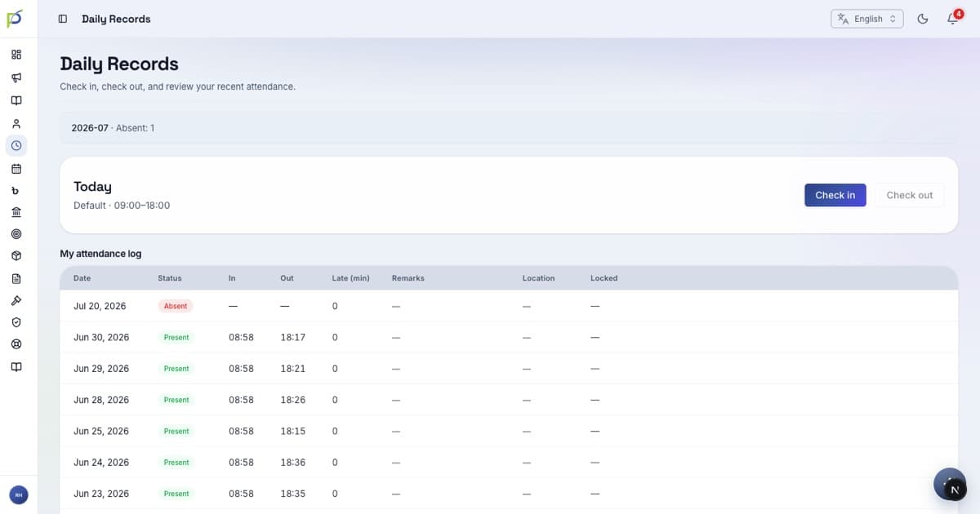
Task: Click the RH user avatar
Action: click(18, 494)
